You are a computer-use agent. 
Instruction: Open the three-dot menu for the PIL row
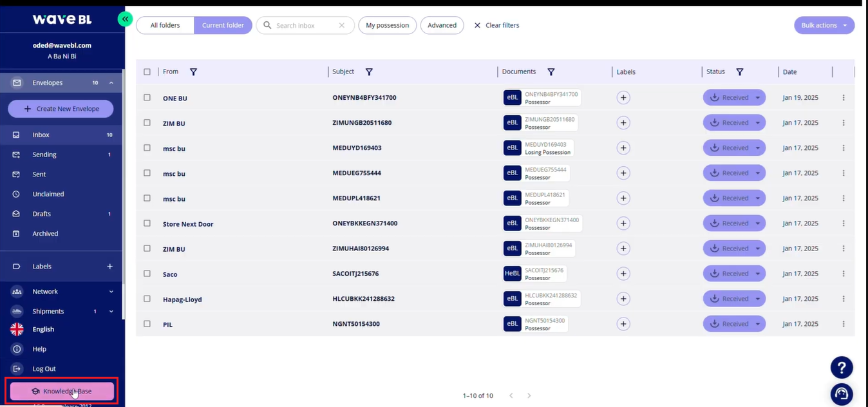(843, 324)
